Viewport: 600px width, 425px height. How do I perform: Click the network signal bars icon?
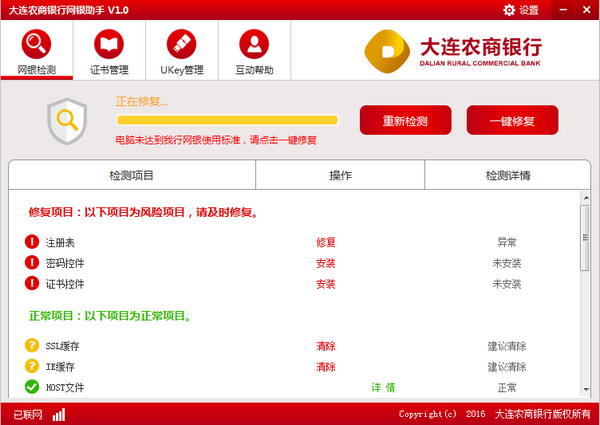tap(59, 415)
